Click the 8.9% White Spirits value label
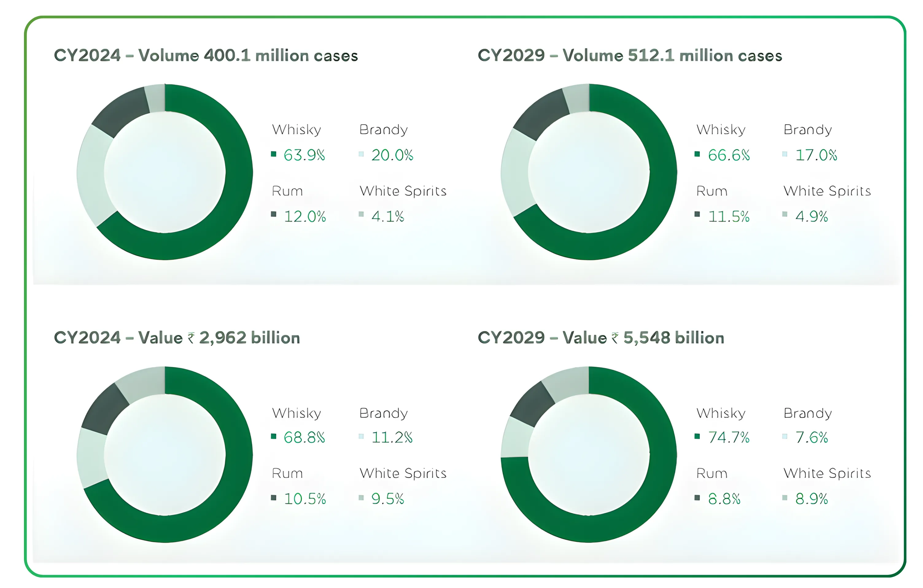This screenshot has height=588, width=923. tap(812, 499)
